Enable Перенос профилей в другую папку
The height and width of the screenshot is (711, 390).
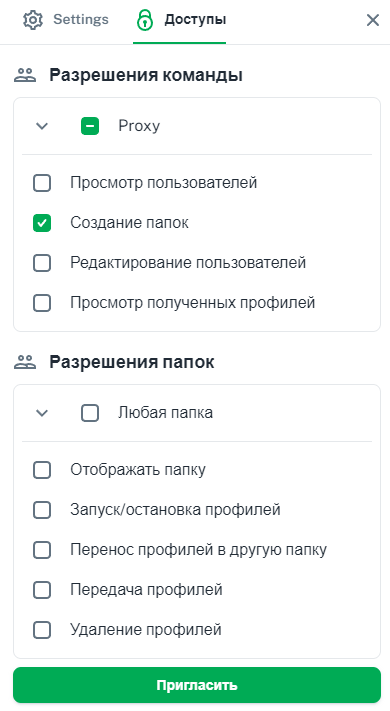pos(42,550)
